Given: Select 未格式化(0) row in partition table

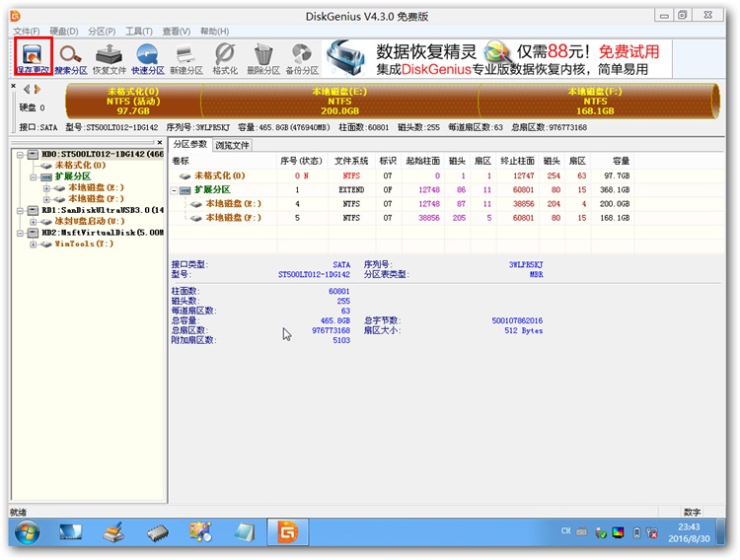Looking at the screenshot, I should 402,175.
